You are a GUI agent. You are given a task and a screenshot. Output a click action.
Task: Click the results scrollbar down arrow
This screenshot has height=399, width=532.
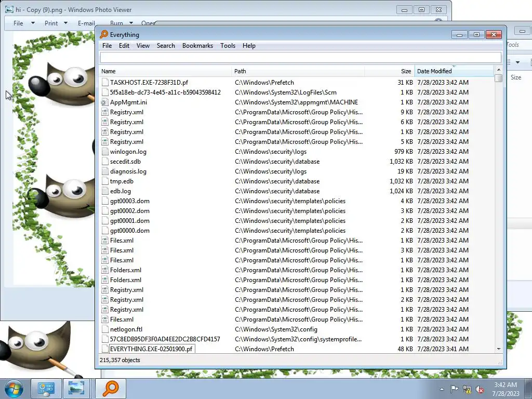(x=498, y=349)
